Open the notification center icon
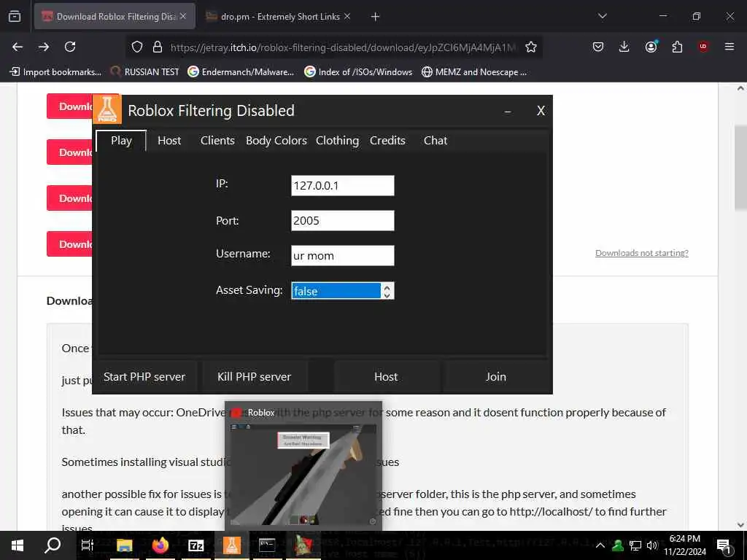Image resolution: width=747 pixels, height=560 pixels. point(724,545)
